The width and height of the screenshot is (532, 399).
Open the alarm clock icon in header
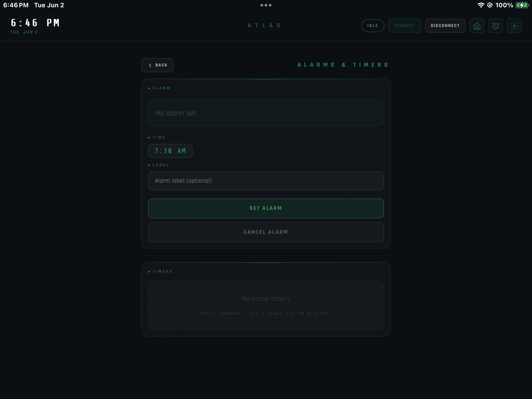tap(495, 26)
